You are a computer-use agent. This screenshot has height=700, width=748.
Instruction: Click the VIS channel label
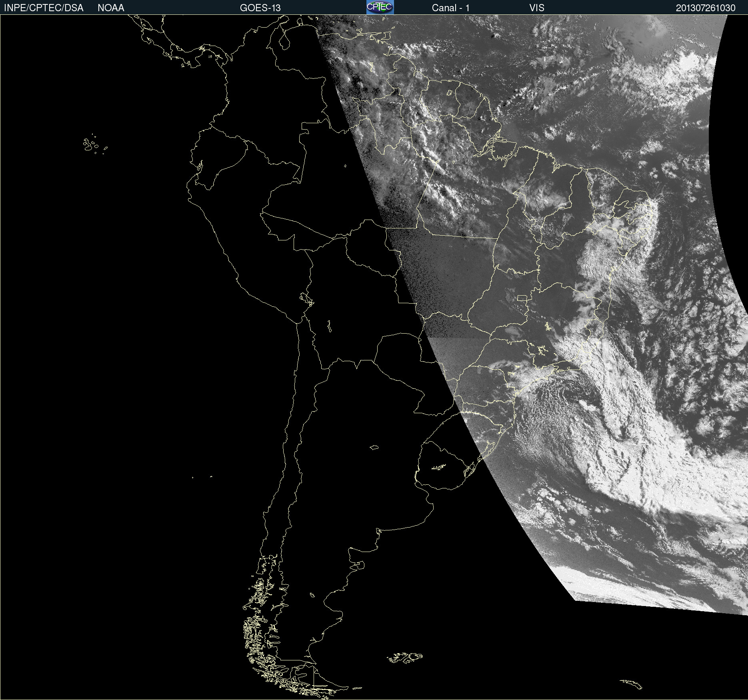[x=537, y=8]
